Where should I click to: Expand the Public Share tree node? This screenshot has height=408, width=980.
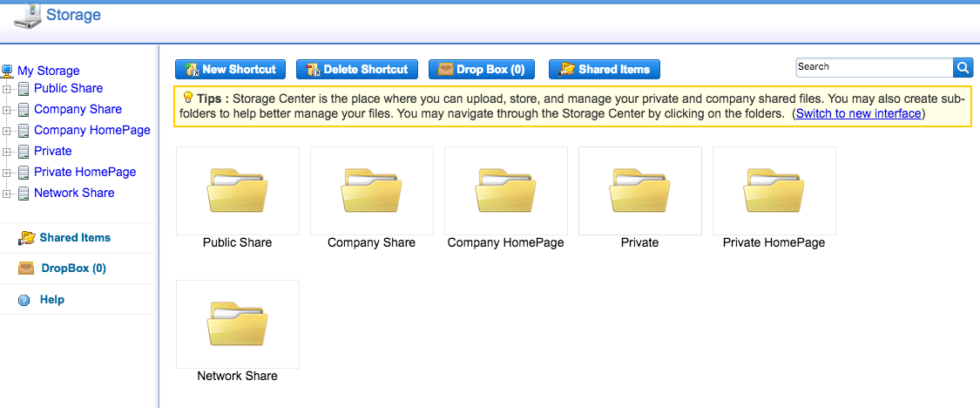coord(7,89)
